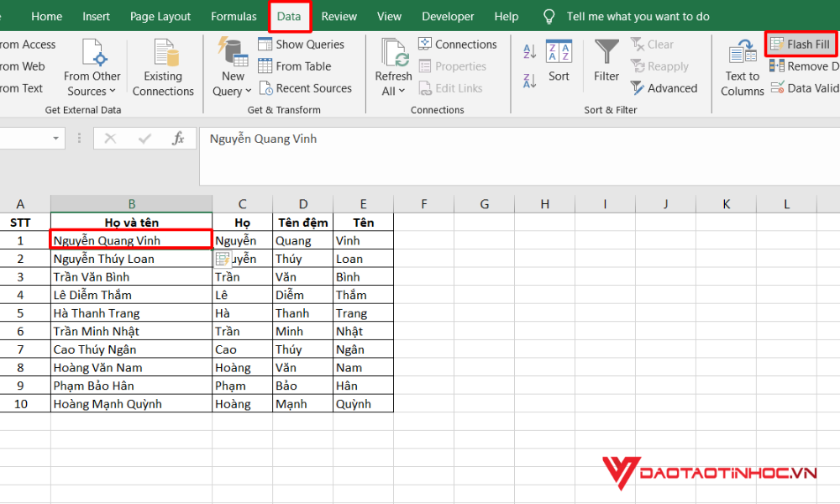Click Remove Duplicates icon

pos(777,66)
